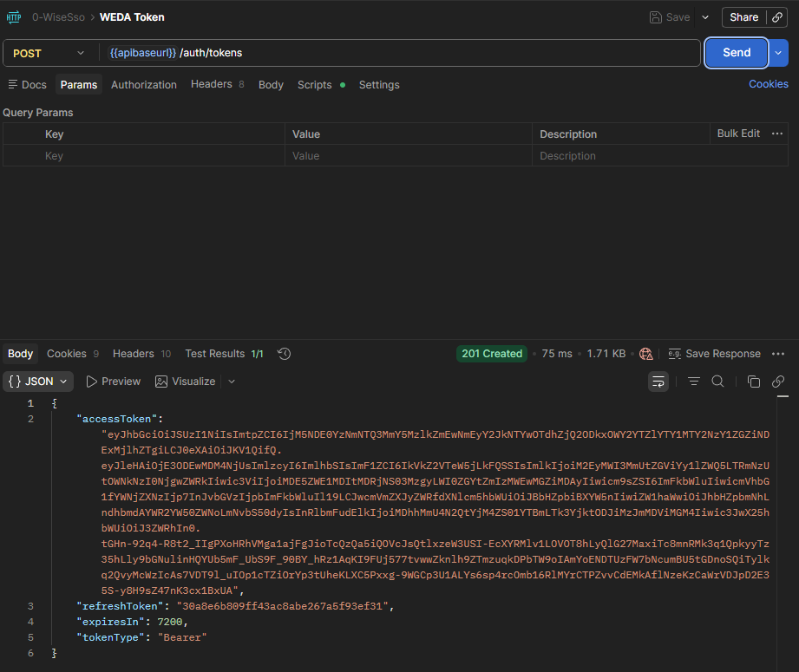Open response history clock icon
The image size is (799, 672).
(284, 354)
